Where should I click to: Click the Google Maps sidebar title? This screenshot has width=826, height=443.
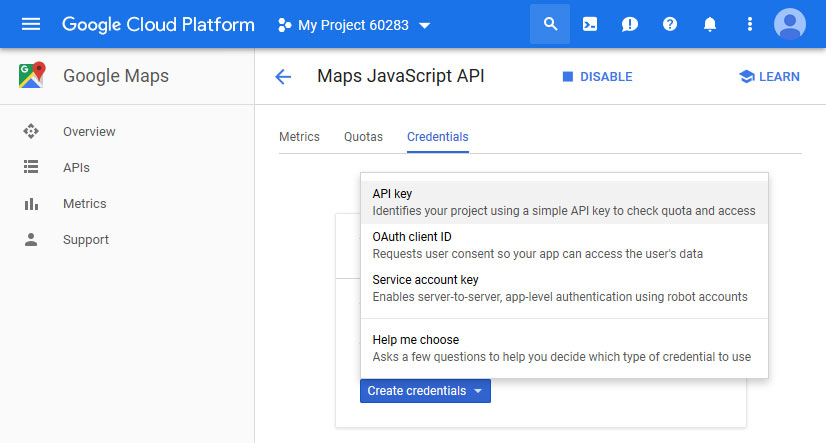pos(116,76)
